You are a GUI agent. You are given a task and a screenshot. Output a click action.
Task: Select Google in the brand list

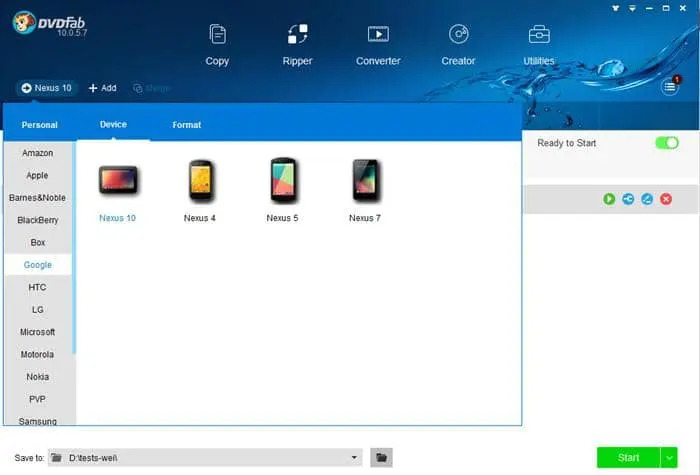click(38, 265)
